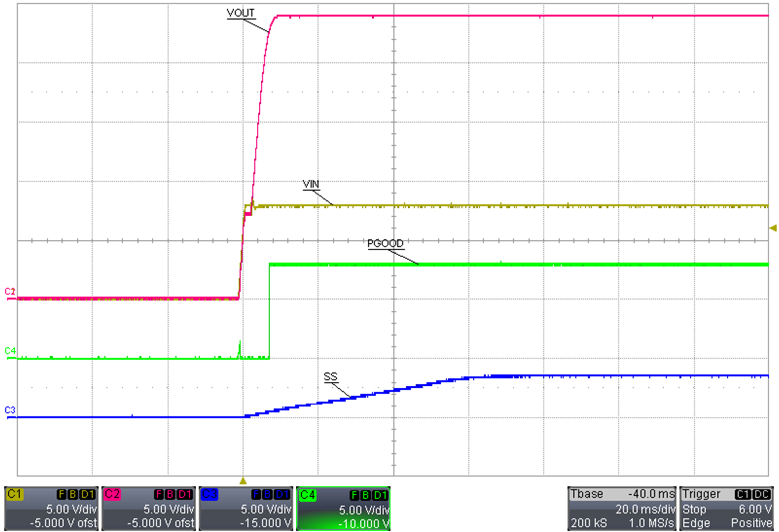
Task: Select the Tbase panel header
Action: [x=587, y=493]
